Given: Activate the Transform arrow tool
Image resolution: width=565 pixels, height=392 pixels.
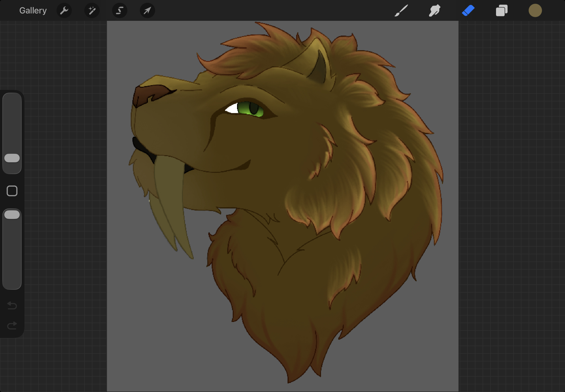Looking at the screenshot, I should (x=147, y=11).
